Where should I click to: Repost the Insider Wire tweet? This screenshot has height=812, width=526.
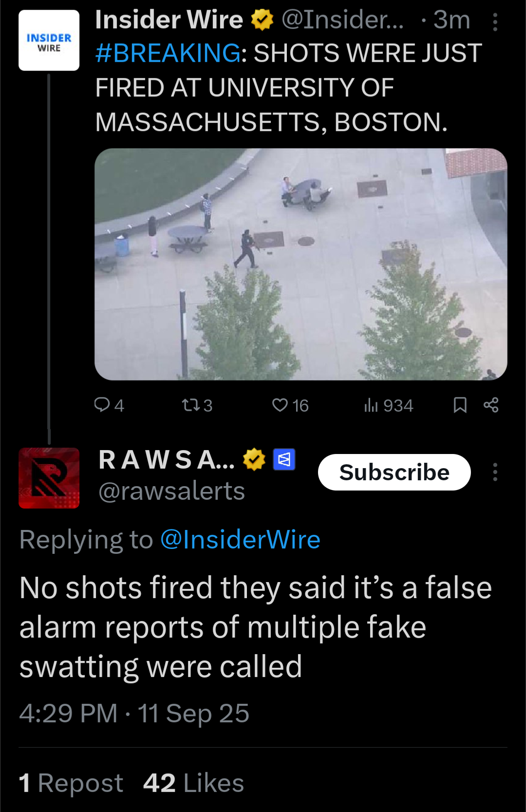[197, 405]
